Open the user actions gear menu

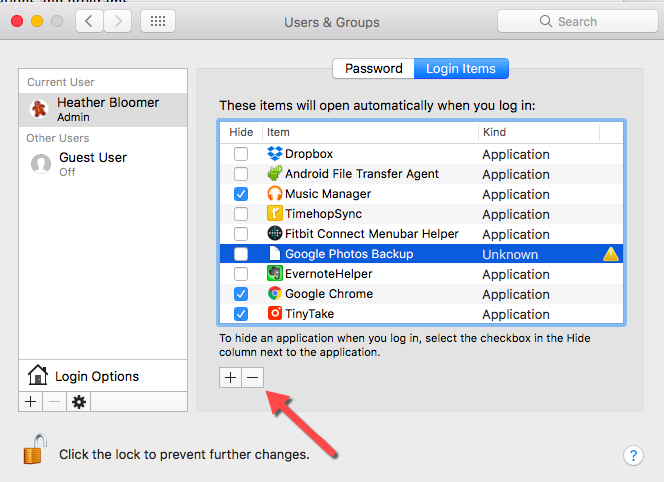pyautogui.click(x=79, y=402)
